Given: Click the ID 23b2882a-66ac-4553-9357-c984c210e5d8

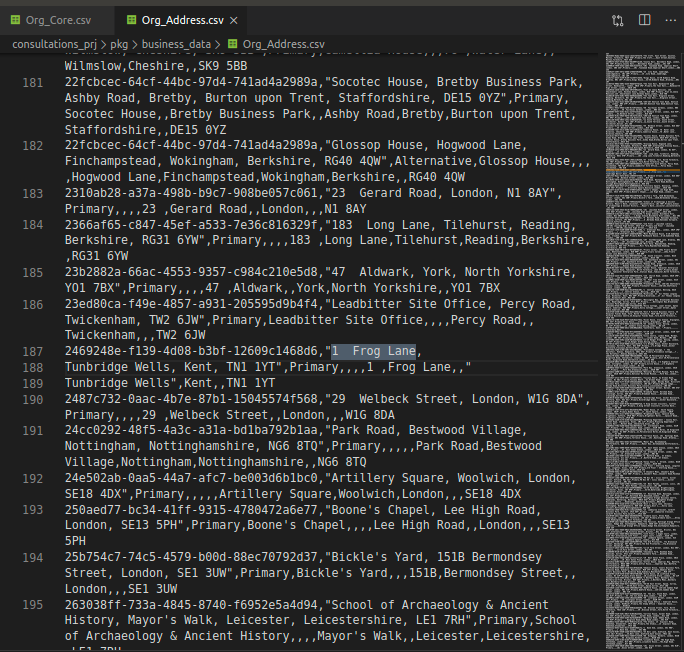Looking at the screenshot, I should (x=191, y=272).
